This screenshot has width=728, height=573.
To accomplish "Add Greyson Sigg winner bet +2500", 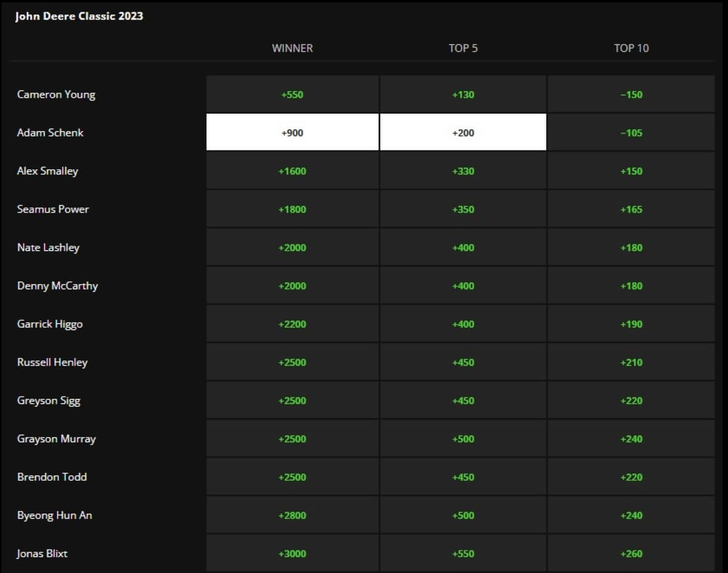I will coord(292,400).
